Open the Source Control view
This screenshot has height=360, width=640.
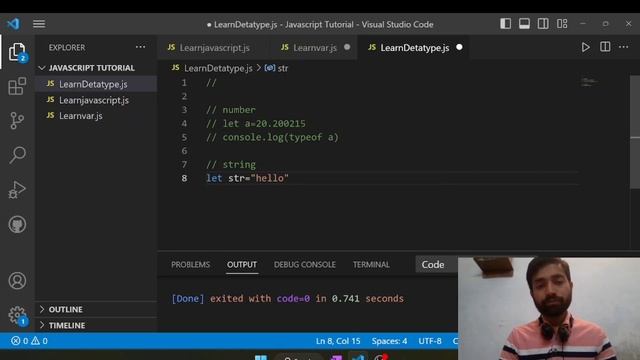click(x=17, y=121)
